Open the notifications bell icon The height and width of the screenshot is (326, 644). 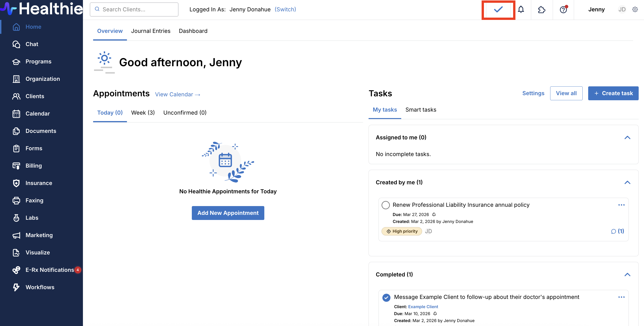(x=521, y=10)
